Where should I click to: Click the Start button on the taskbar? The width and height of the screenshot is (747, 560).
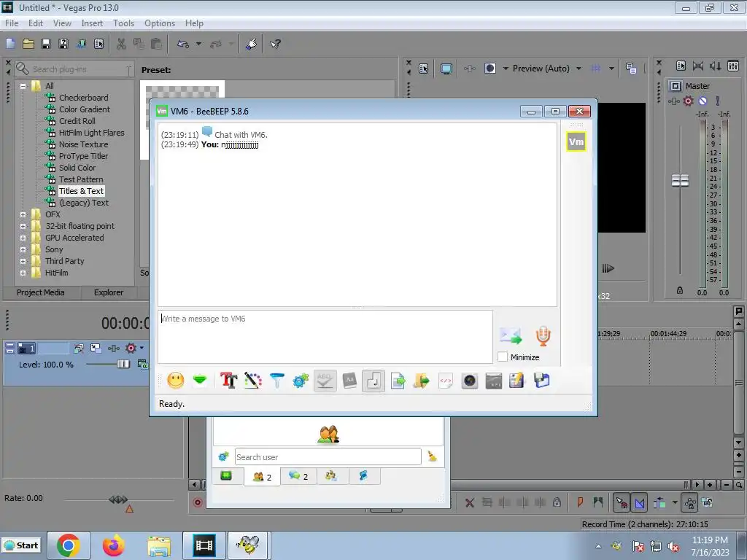tap(21, 545)
